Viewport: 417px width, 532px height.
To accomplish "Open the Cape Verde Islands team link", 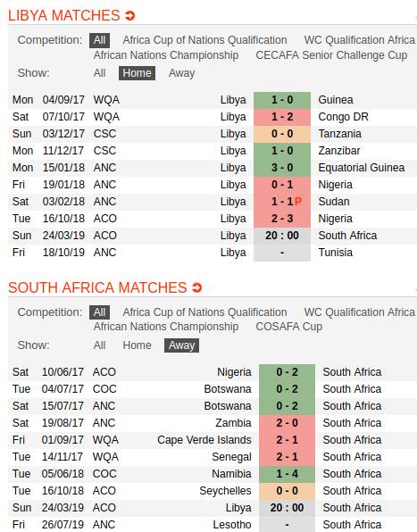I will point(204,440).
